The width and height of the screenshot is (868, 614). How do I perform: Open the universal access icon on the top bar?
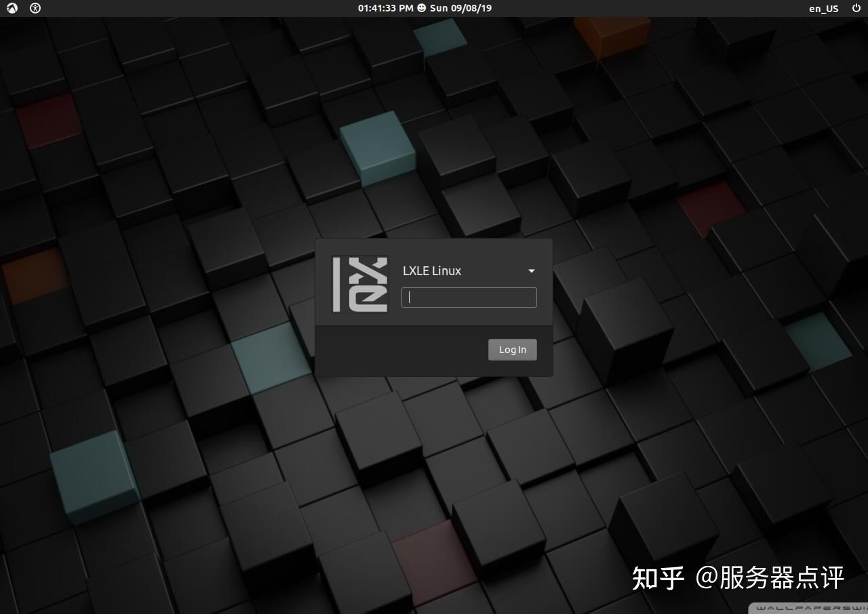pyautogui.click(x=34, y=8)
